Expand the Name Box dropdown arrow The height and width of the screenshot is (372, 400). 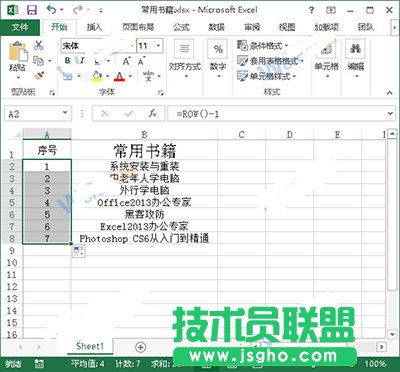point(65,114)
